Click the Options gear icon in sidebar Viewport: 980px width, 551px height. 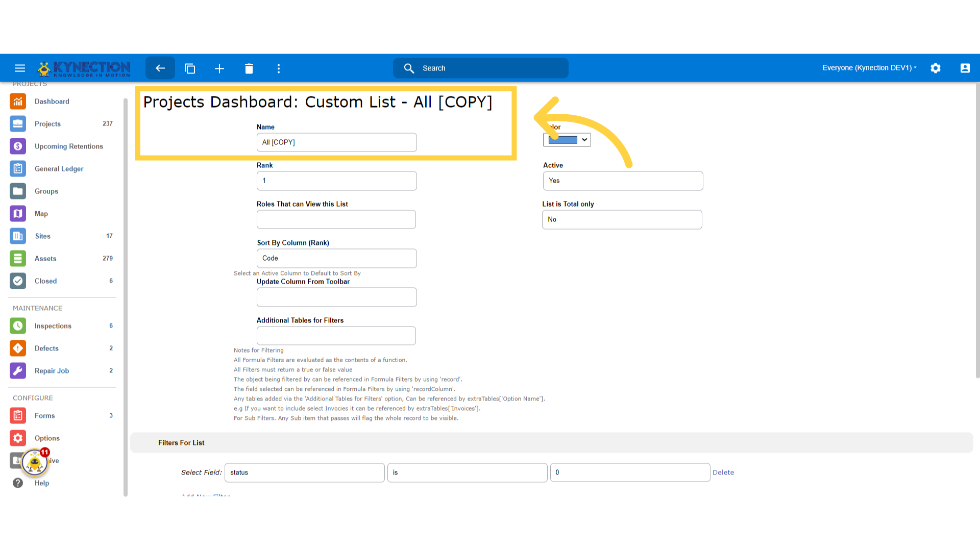click(x=18, y=438)
